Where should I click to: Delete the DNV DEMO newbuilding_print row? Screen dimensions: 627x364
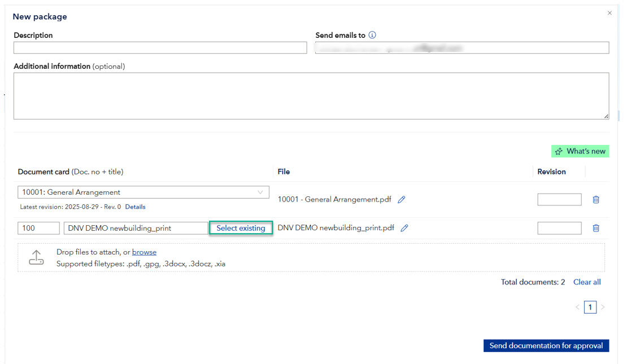[x=596, y=228]
